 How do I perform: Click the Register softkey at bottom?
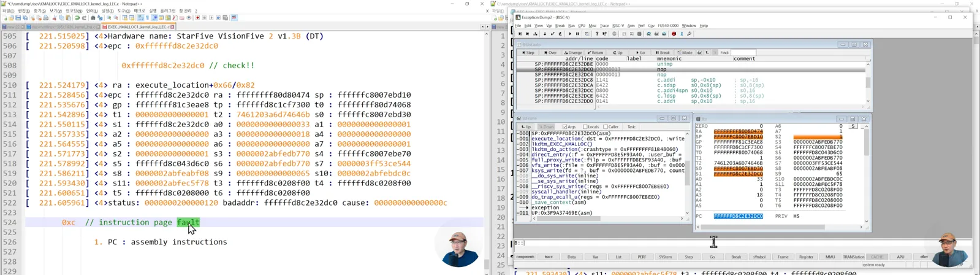pyautogui.click(x=806, y=257)
